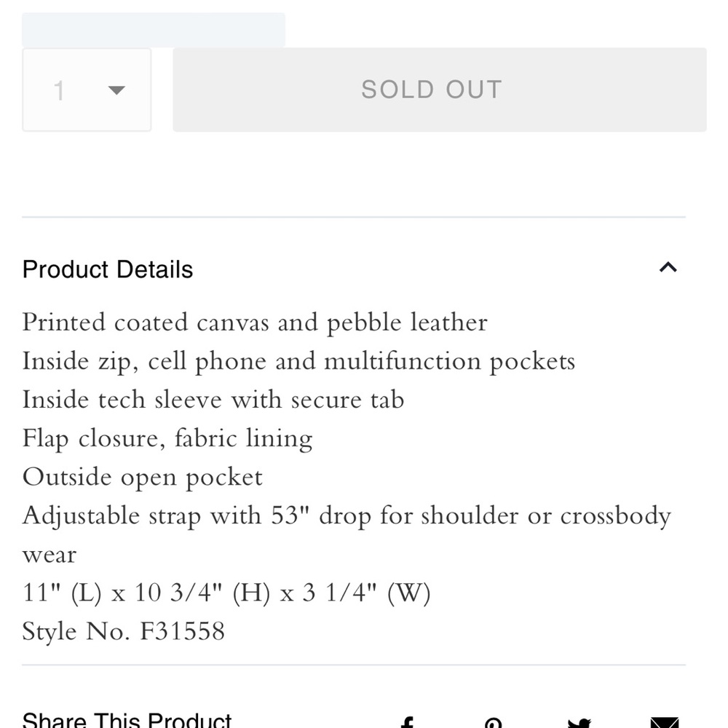Click the bag dimensions line
The width and height of the screenshot is (728, 728).
226,593
